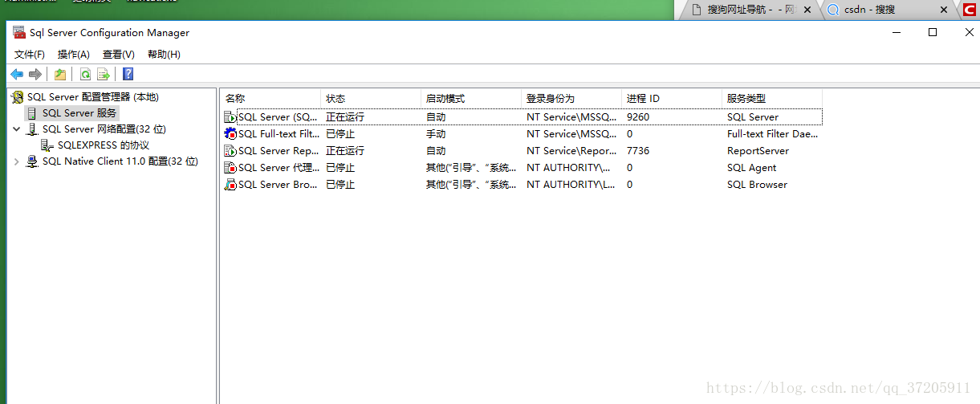Select SQL Server 配置管理器 (本地) root node
Image resolution: width=980 pixels, height=404 pixels.
click(x=92, y=97)
